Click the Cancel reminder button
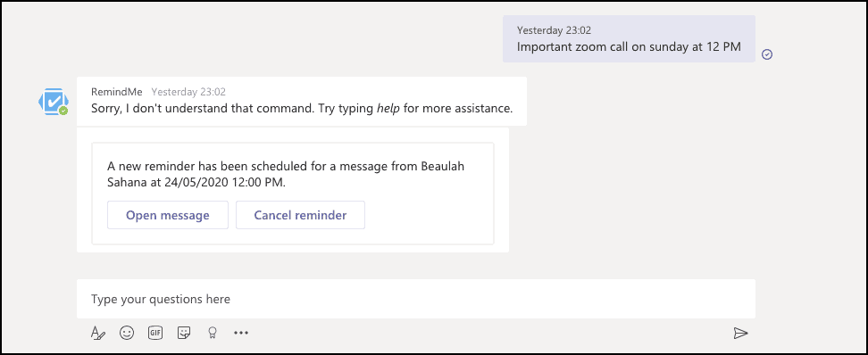The image size is (868, 355). [300, 215]
